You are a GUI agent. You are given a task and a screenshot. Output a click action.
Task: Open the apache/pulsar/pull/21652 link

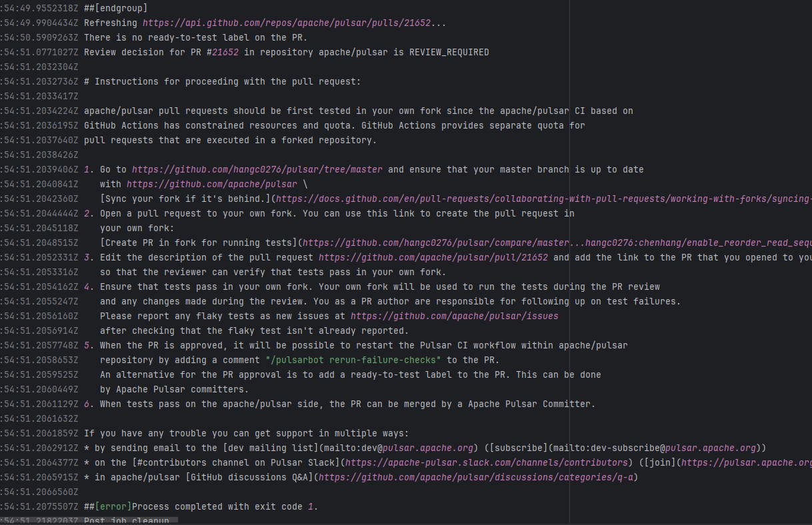click(433, 257)
